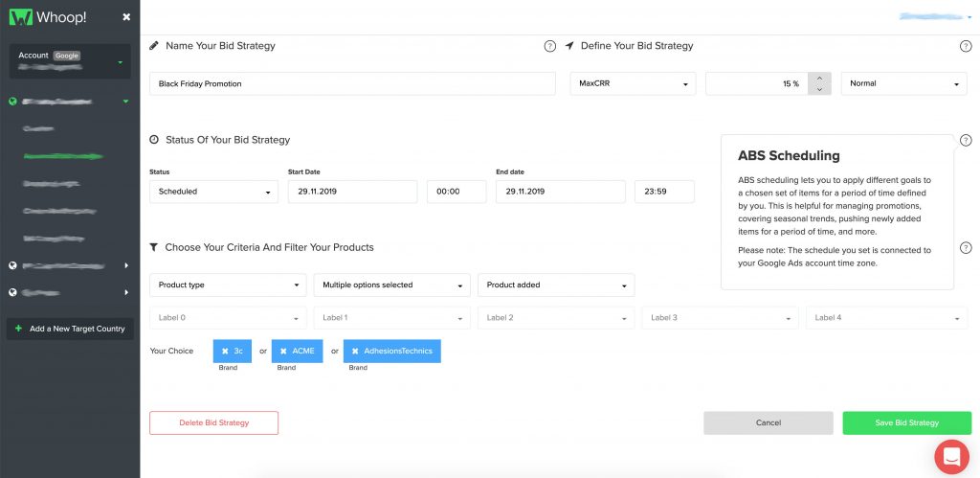Image resolution: width=980 pixels, height=478 pixels.
Task: Click the plus icon beside Add a New Target Country
Action: pos(18,329)
